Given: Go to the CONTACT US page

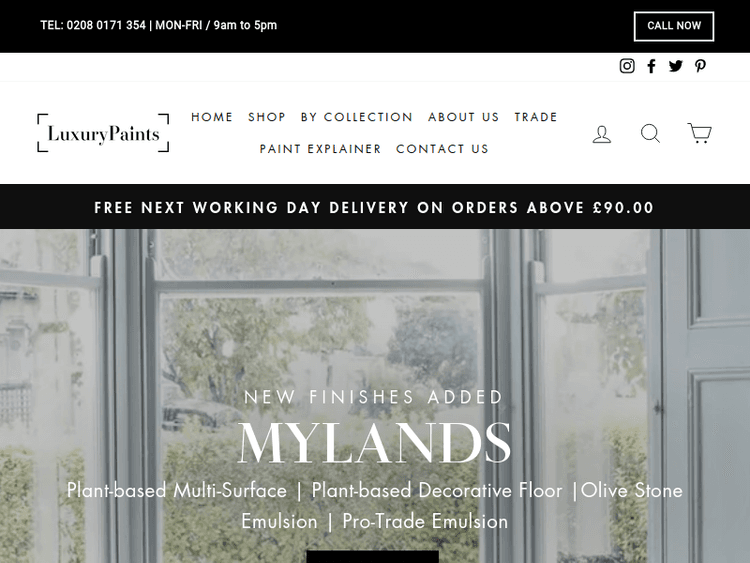Looking at the screenshot, I should 442,149.
